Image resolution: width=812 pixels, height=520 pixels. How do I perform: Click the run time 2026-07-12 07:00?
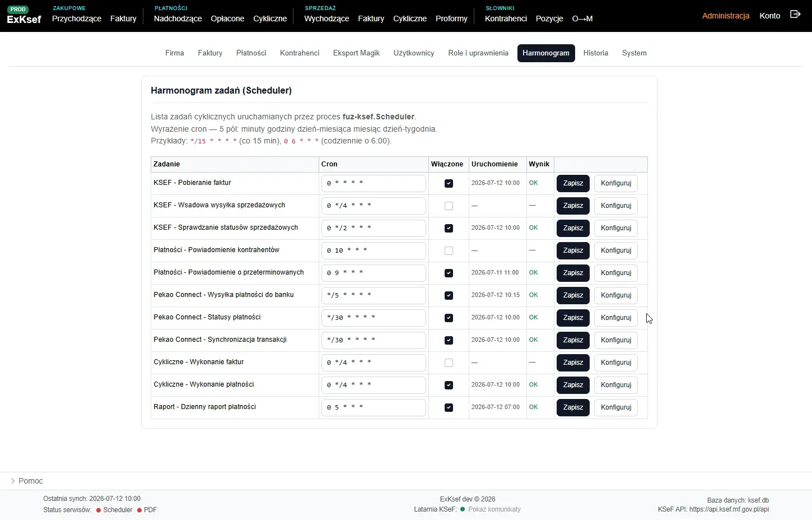click(x=496, y=407)
